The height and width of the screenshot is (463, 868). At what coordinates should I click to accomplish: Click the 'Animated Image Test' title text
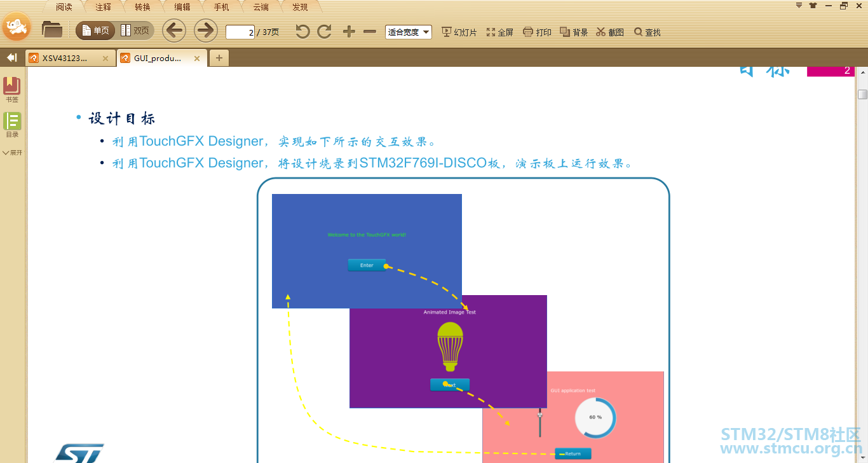click(450, 312)
